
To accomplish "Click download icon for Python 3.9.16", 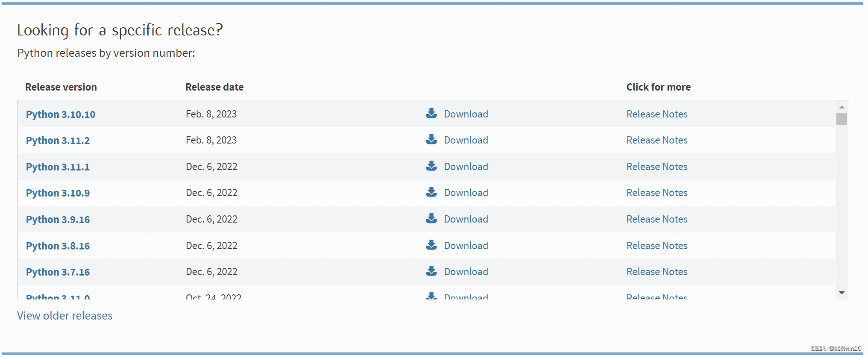I will point(431,219).
